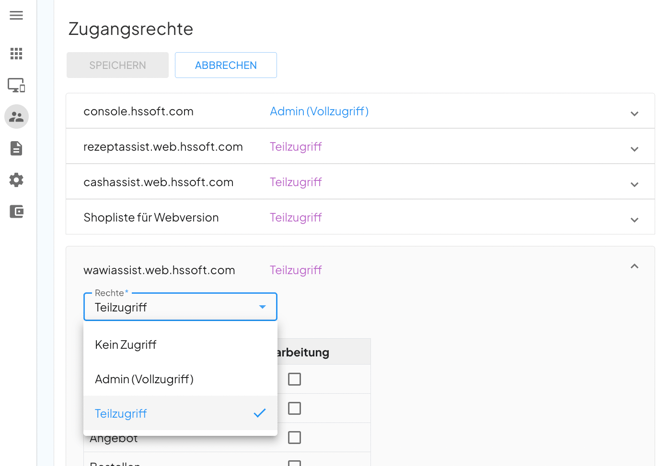Expand the Shopliste für Webversion row
This screenshot has width=670, height=466.
point(634,219)
